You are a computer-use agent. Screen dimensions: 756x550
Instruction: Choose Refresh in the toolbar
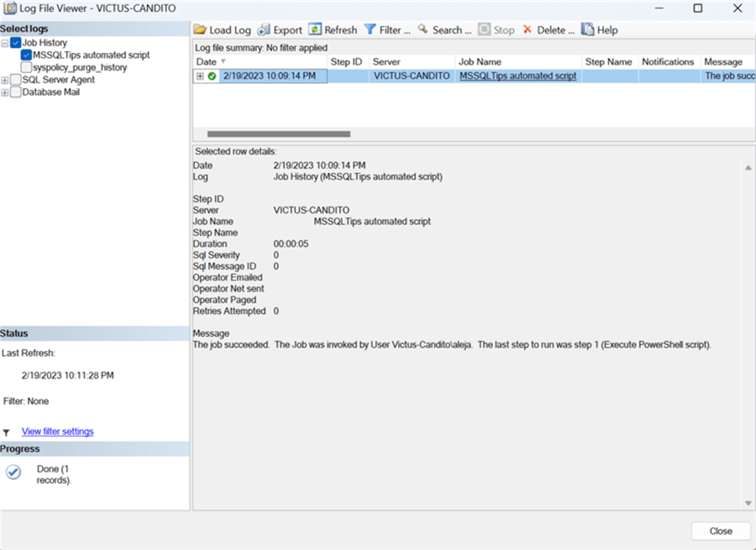click(x=333, y=30)
